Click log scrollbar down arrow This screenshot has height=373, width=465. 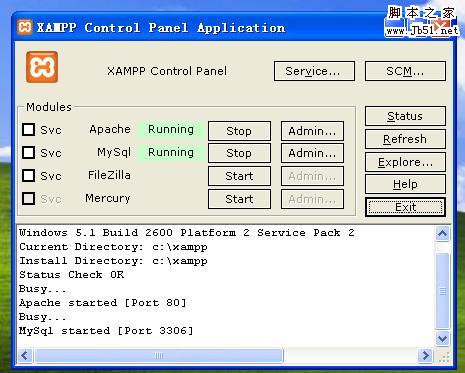pos(442,339)
